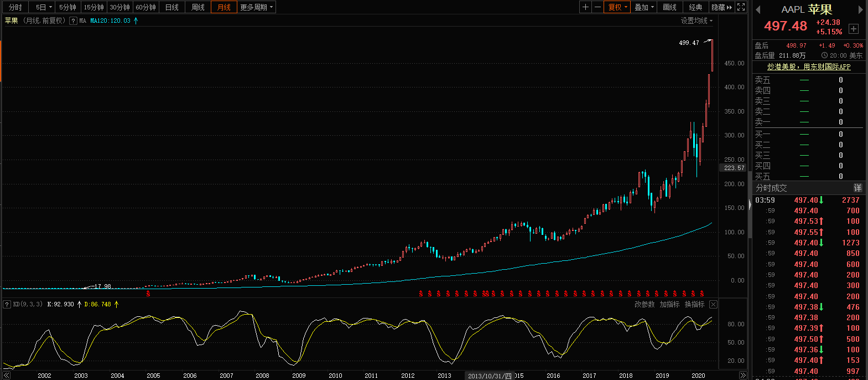Screen dimensions: 868x380
Task: Hide side panel using 隐藏 toggle
Action: [721, 7]
